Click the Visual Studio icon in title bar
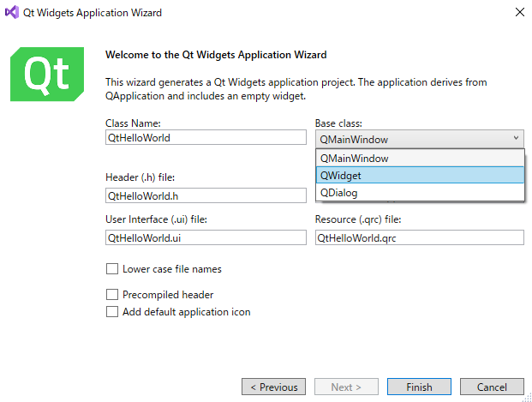 pyautogui.click(x=12, y=13)
